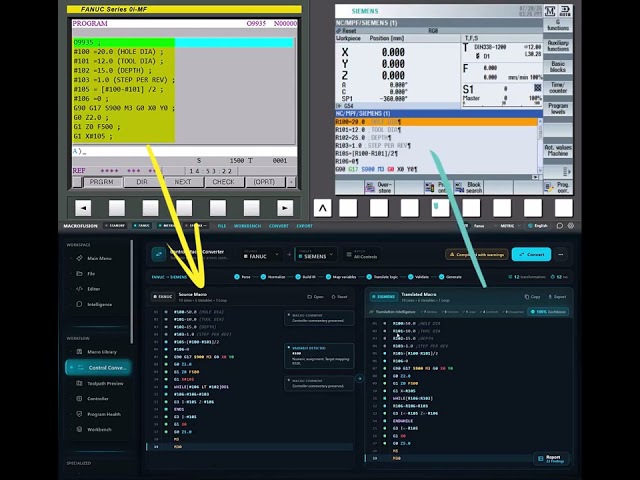Screen dimensions: 640x480
Task: Click the Siemens Prog. corr. softkey
Action: tap(558, 187)
